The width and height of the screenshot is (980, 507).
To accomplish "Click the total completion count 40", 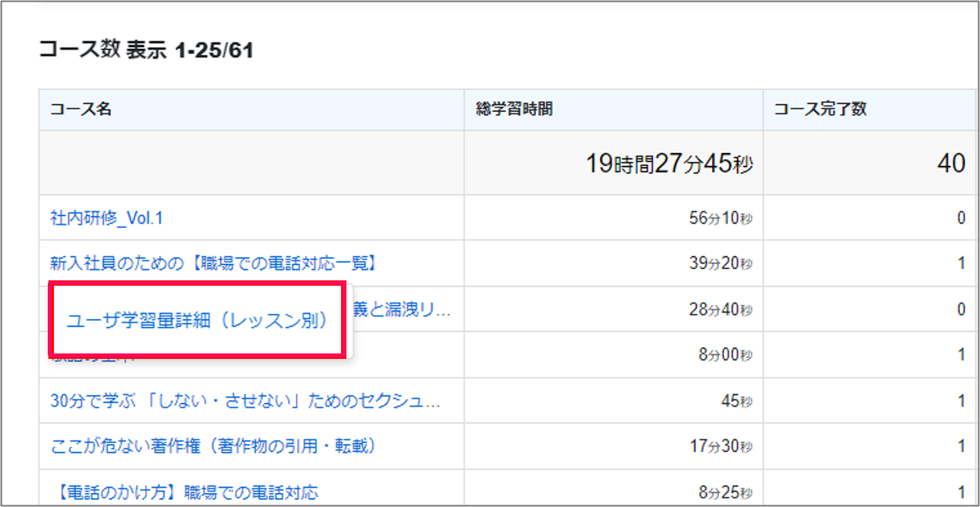I will (x=951, y=163).
